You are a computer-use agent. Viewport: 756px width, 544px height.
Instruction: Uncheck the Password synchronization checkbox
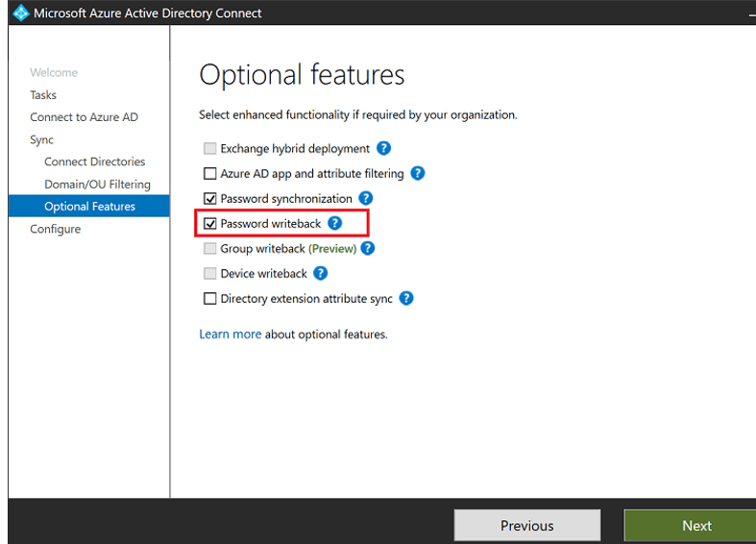[210, 199]
